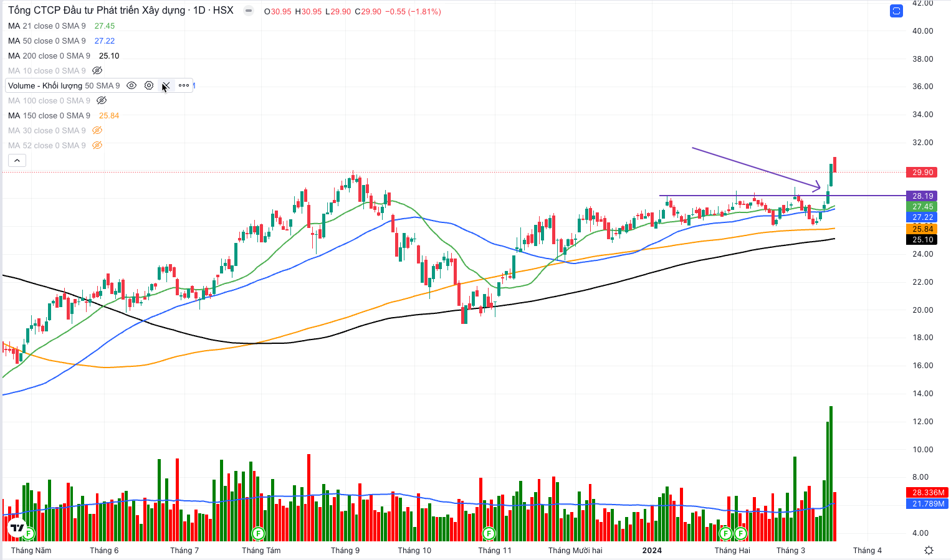The width and height of the screenshot is (951, 560).
Task: Click the Tháng 6 time axis label
Action: (x=104, y=550)
